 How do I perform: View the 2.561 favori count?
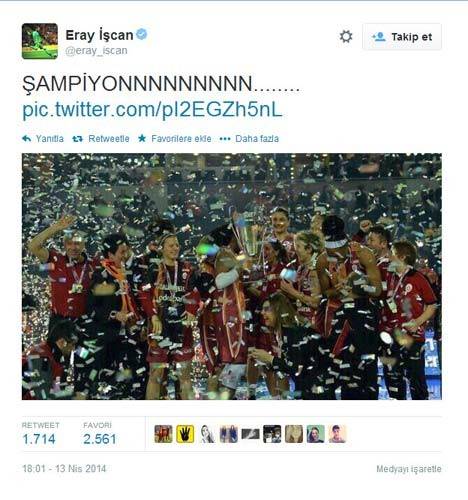[x=100, y=439]
